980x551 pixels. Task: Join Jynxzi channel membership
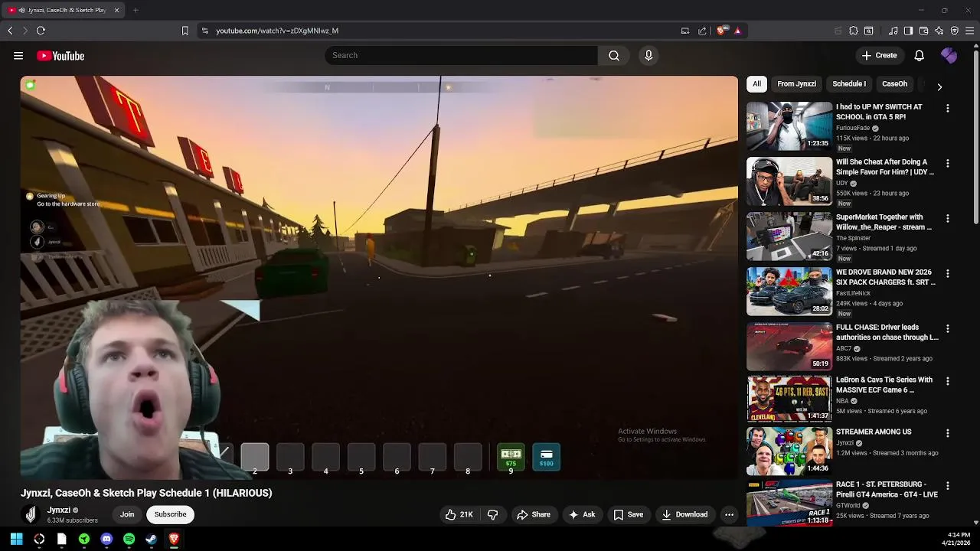coord(127,514)
